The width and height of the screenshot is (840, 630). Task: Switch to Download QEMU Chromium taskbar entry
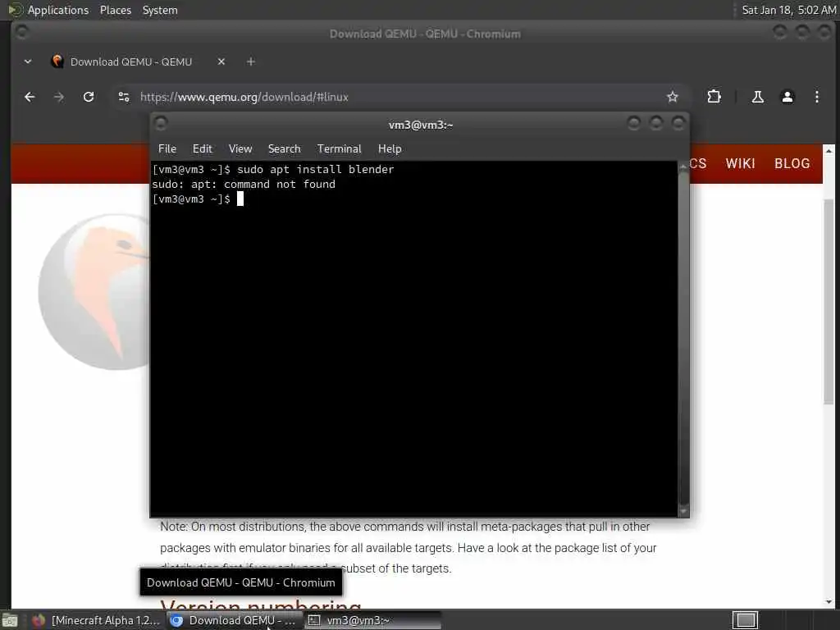click(x=234, y=620)
